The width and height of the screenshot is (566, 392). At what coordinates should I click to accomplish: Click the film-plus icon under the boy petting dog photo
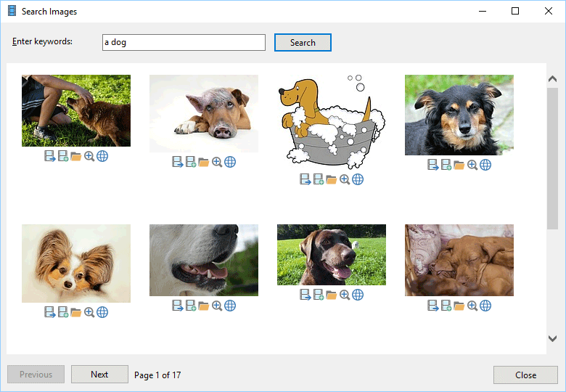63,156
